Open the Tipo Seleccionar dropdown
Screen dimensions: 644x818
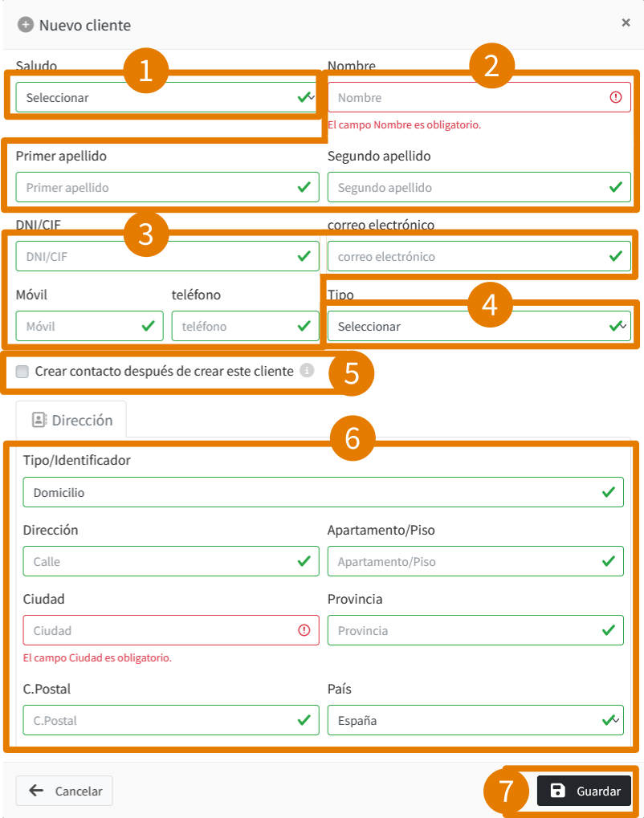point(479,326)
